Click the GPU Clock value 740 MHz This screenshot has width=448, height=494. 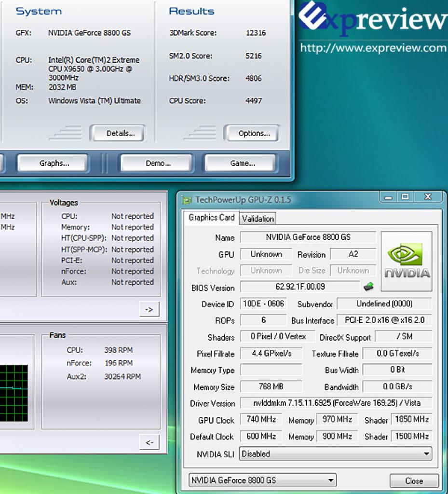(x=261, y=419)
